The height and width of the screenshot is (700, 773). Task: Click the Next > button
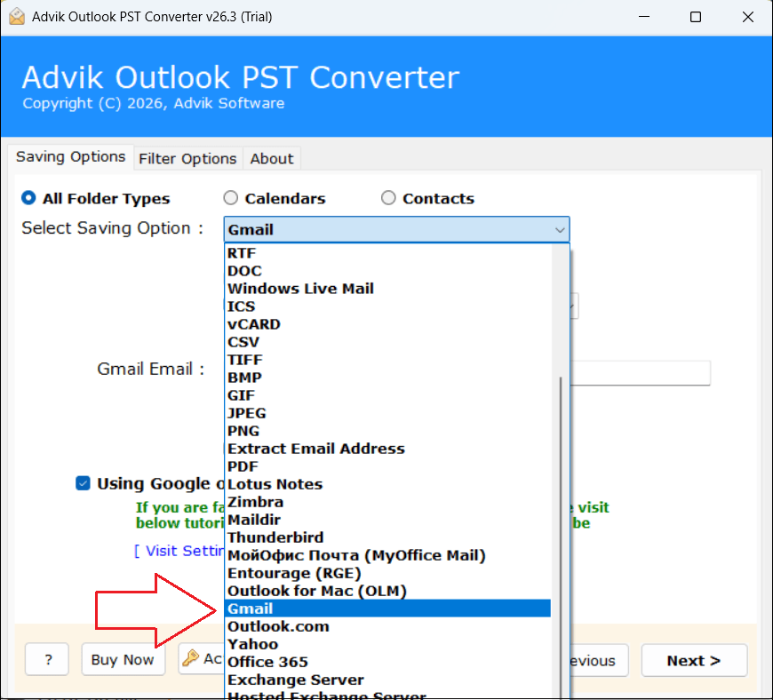[694, 660]
